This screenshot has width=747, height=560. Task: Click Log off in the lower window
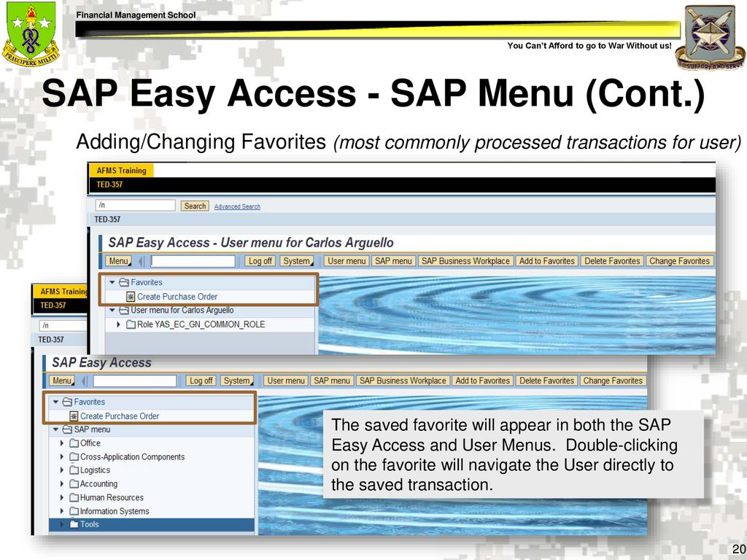tap(201, 381)
